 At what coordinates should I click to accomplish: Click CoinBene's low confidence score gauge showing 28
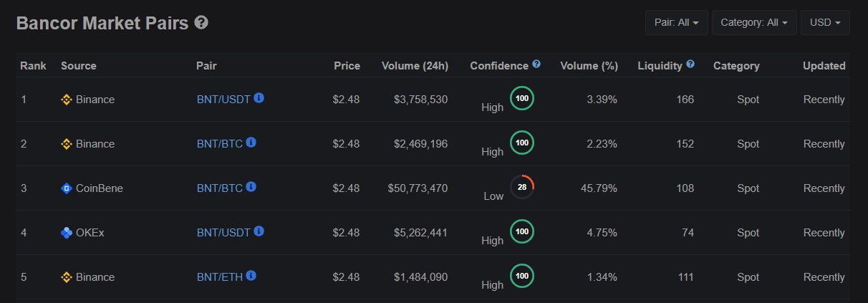522,187
